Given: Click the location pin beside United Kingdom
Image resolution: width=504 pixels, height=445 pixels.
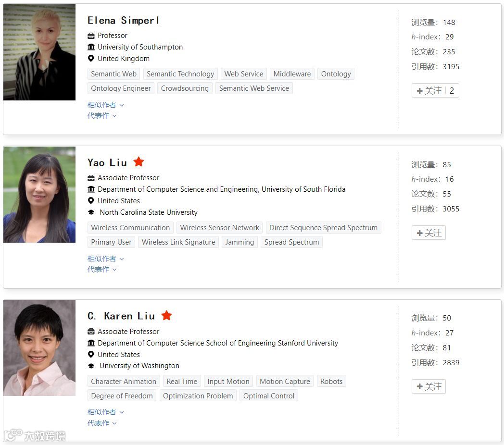Looking at the screenshot, I should coord(91,59).
